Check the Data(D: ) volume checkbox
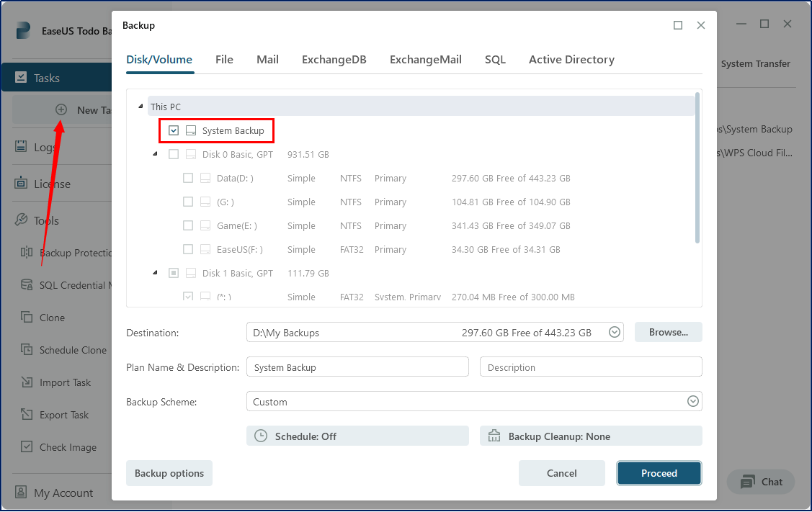 (188, 179)
